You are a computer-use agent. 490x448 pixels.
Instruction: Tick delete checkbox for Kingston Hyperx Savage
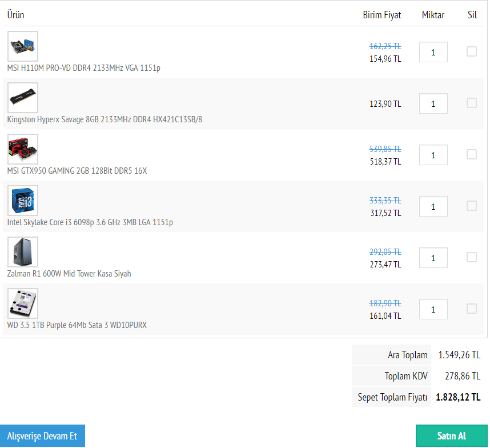[x=471, y=103]
